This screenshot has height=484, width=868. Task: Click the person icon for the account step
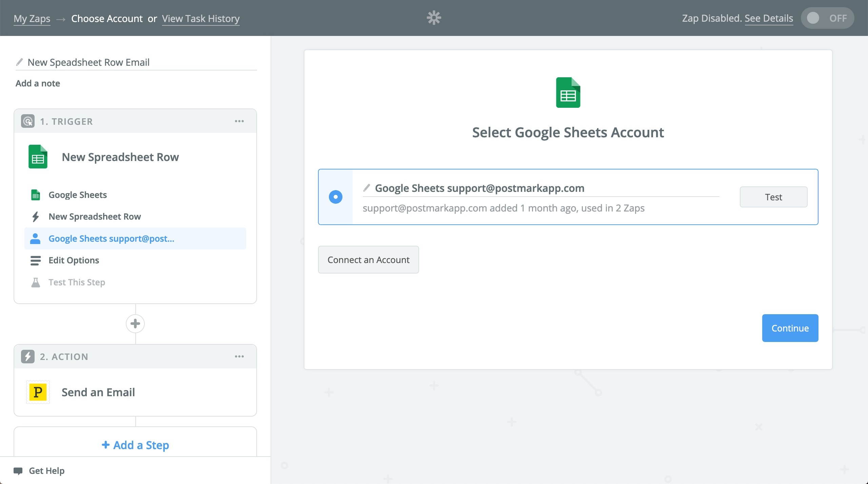[35, 239]
